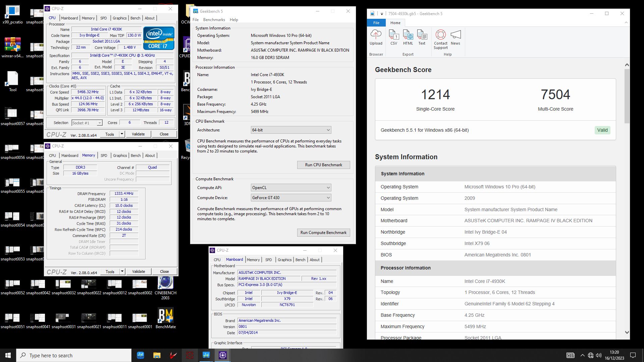
Task: Open Bench tab in CPU-Z Memory window
Action: tap(136, 156)
